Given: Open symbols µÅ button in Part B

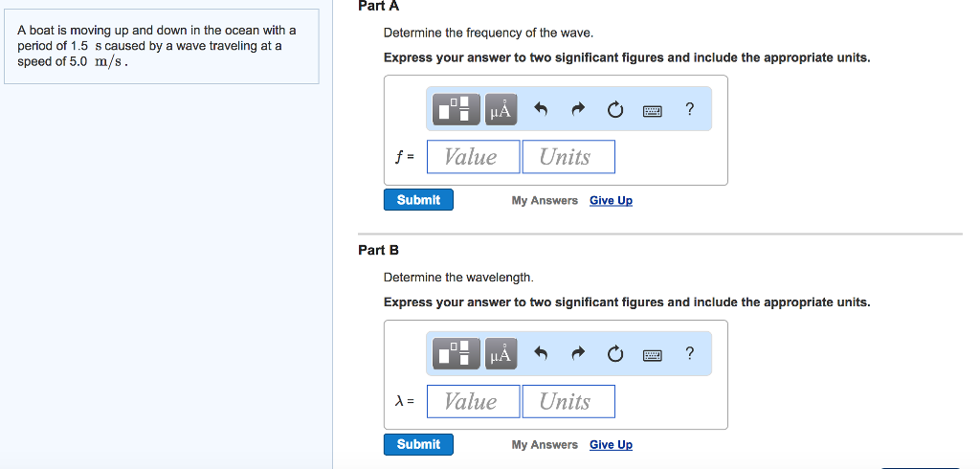Looking at the screenshot, I should click(501, 354).
